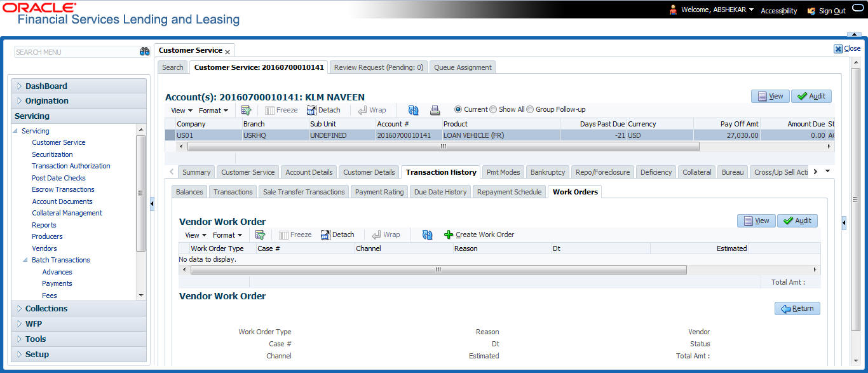
Task: Collapse the Batch Transactions tree node
Action: click(x=27, y=260)
